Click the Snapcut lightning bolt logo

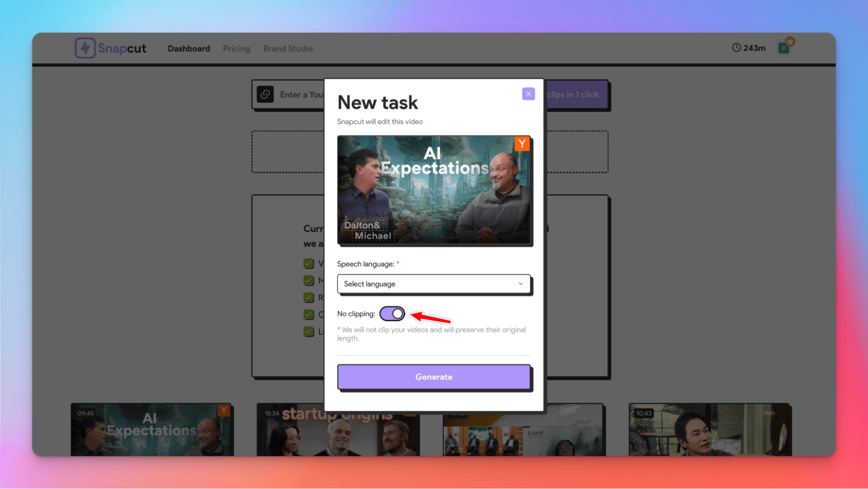tap(85, 48)
